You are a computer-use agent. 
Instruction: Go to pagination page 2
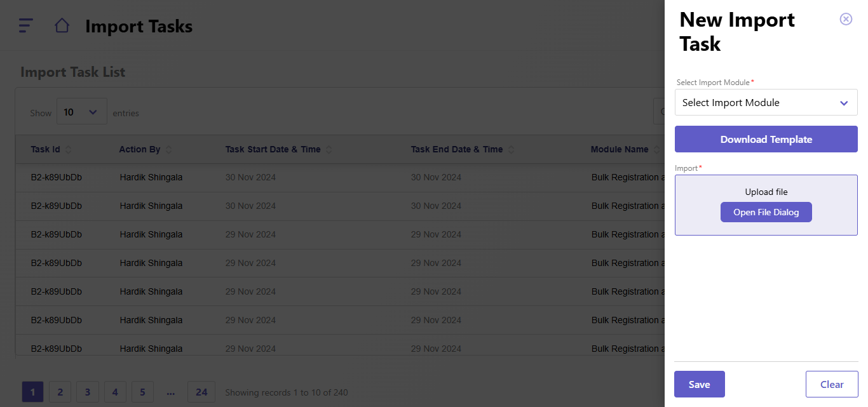pos(60,392)
